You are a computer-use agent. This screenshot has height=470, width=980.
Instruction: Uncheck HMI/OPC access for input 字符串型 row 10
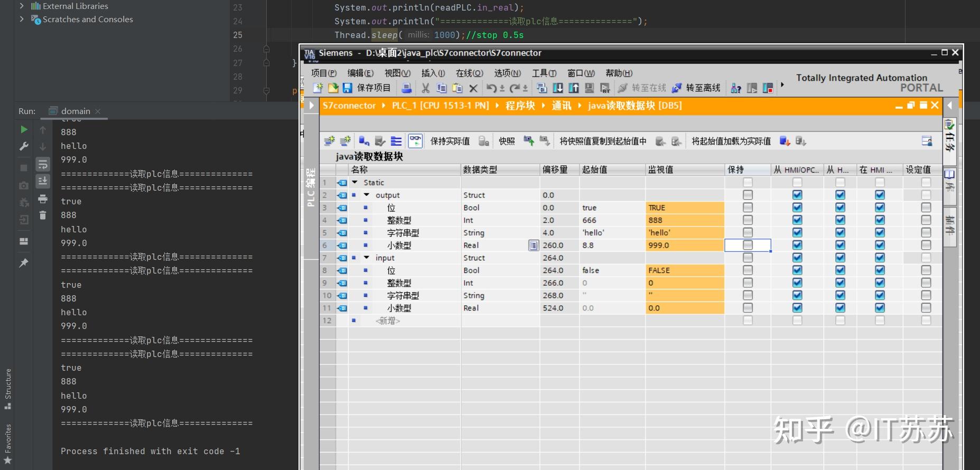click(797, 295)
